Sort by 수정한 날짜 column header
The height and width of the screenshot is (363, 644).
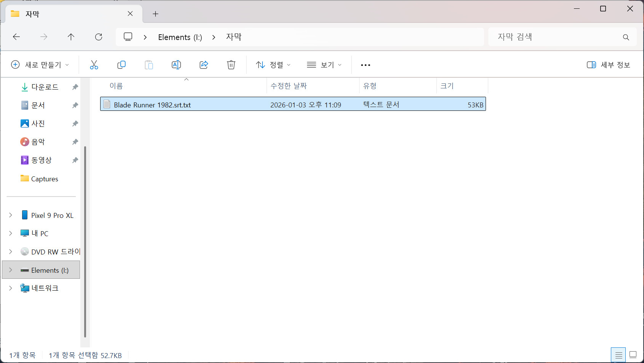point(288,86)
